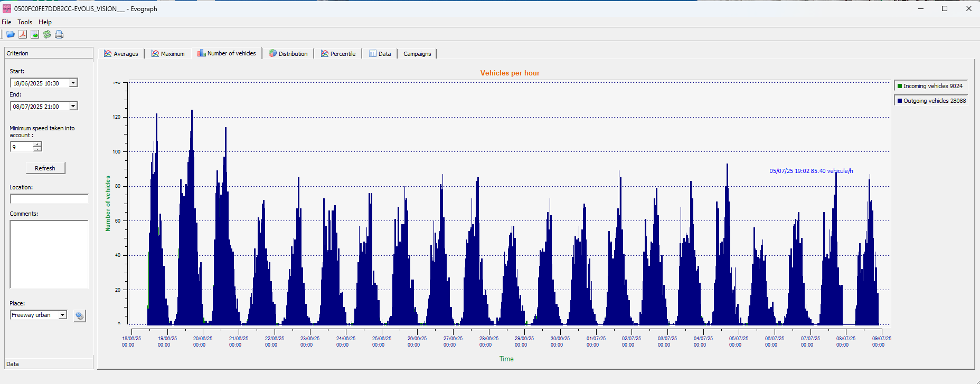Expand the Start date dropdown
The width and height of the screenshot is (980, 384).
73,83
